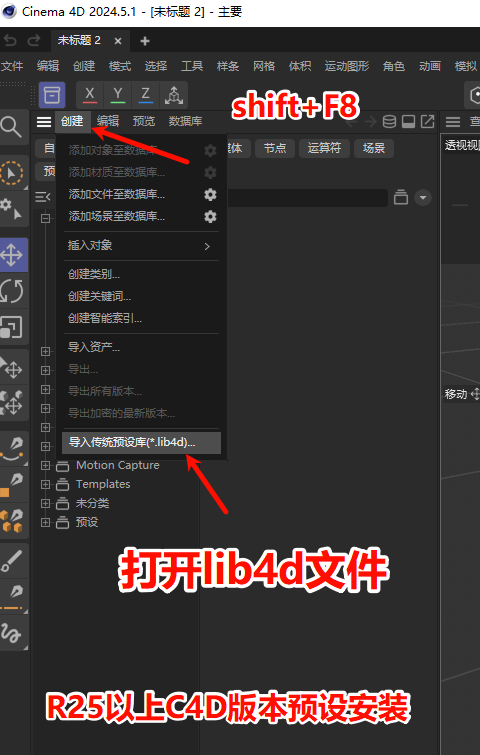Open settings gear for 添加场景至数据库

tap(210, 217)
